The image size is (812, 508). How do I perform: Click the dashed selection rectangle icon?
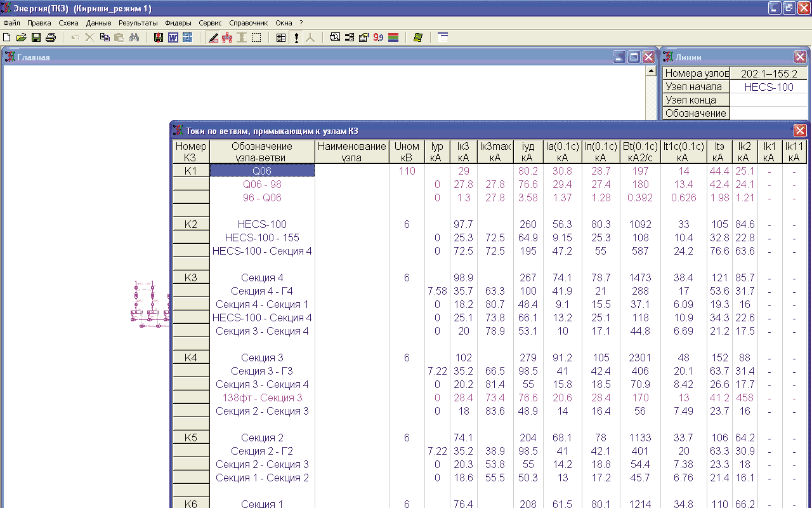coord(256,37)
